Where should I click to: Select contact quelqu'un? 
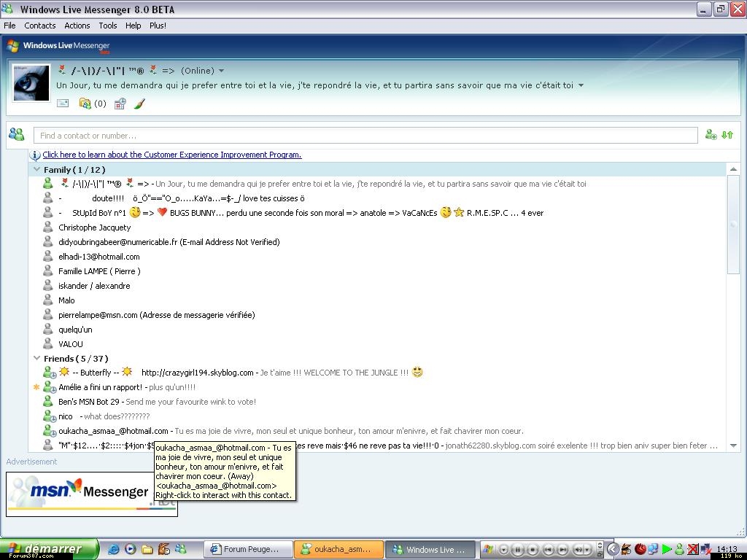click(x=75, y=330)
